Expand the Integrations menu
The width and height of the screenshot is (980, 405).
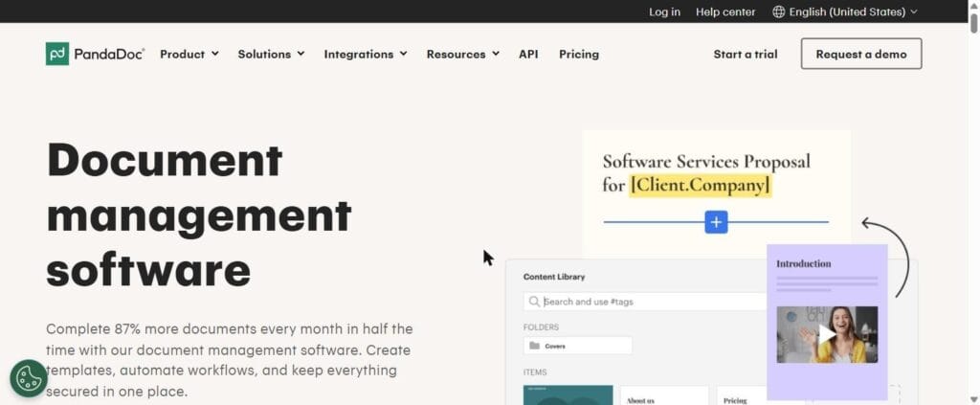366,55
